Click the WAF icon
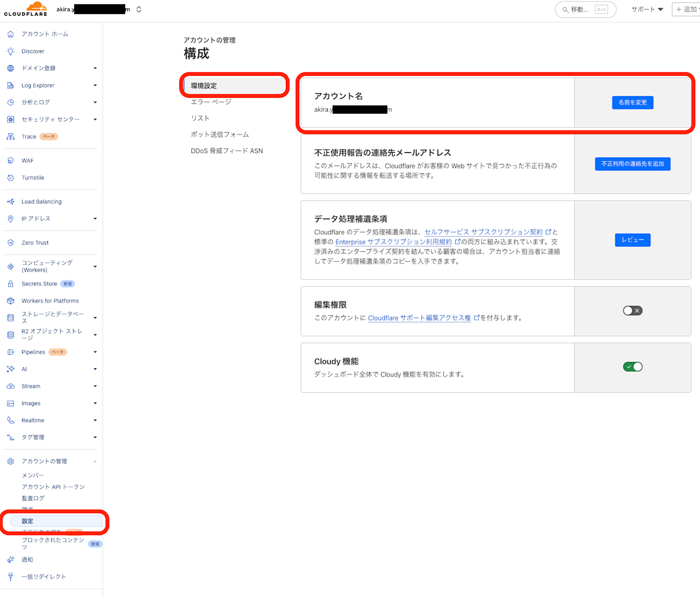Screen dimensions: 700x598 [10, 160]
